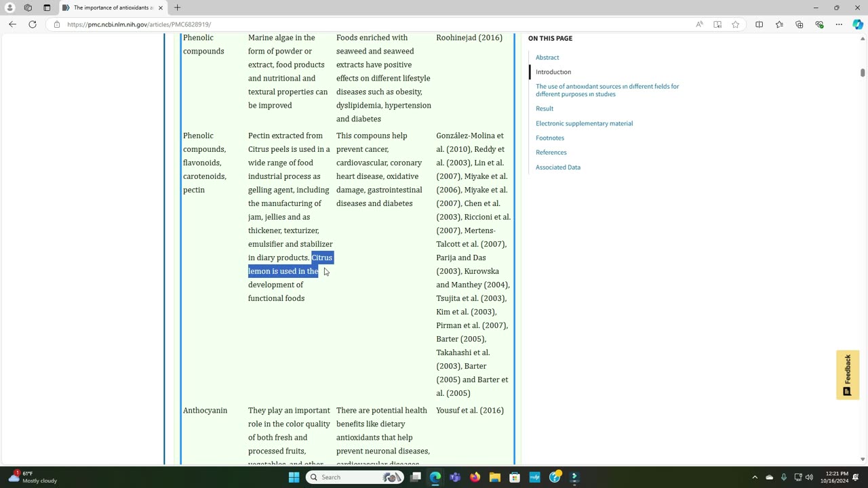Click 'González-Molina et al. (2010)' reference text

click(470, 142)
